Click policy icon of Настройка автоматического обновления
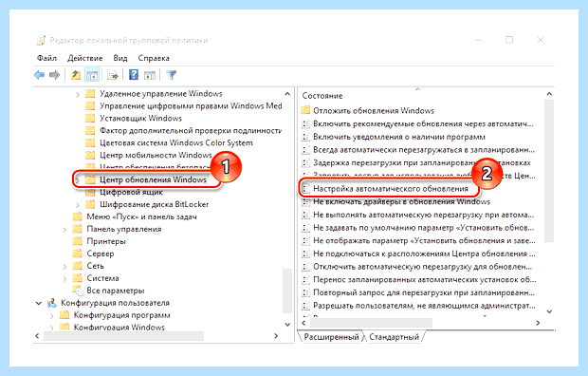Viewport: 588px width, 376px height. click(306, 189)
